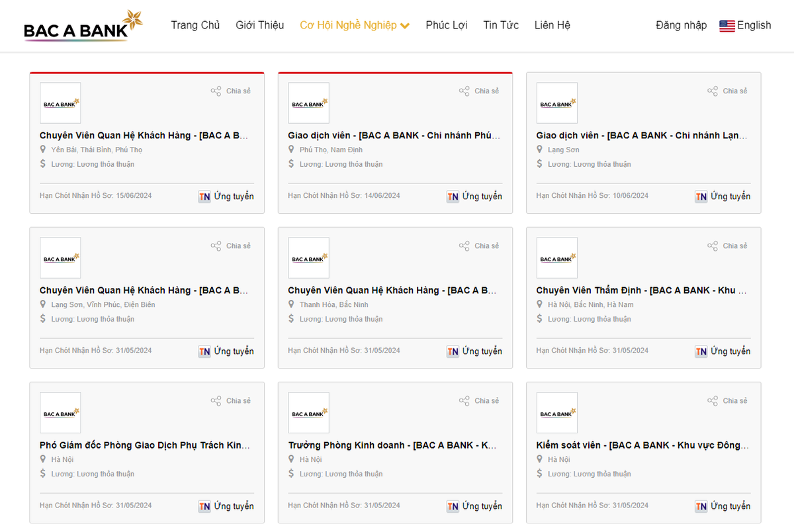Apply via Ứng tuyển for deadline 14/06/2024 job
Image resolution: width=794 pixels, height=532 pixels.
(474, 197)
